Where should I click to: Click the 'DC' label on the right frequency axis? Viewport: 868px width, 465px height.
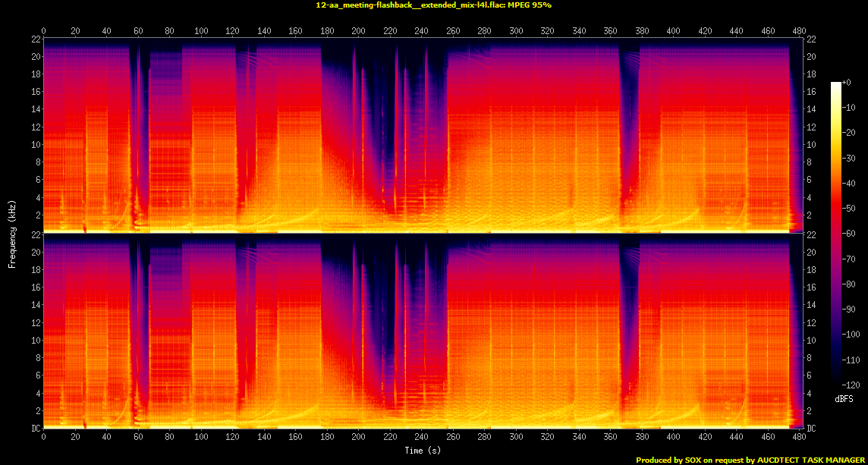[x=810, y=428]
